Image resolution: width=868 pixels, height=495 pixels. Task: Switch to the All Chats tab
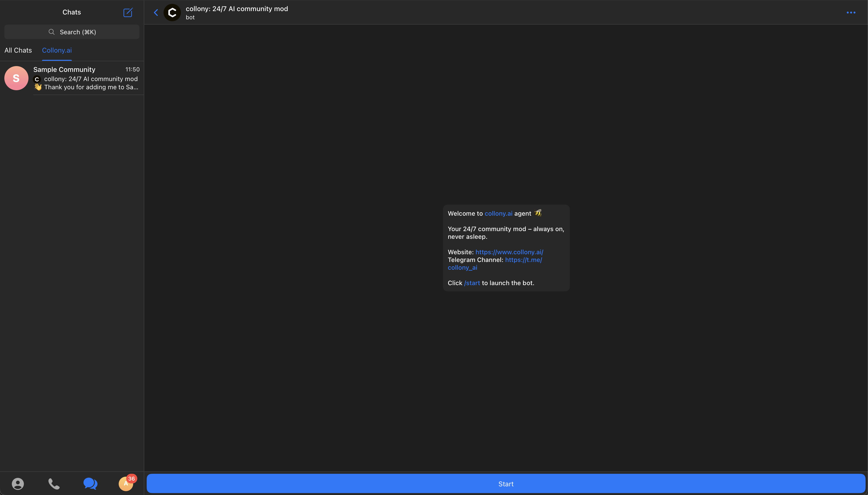pos(18,50)
